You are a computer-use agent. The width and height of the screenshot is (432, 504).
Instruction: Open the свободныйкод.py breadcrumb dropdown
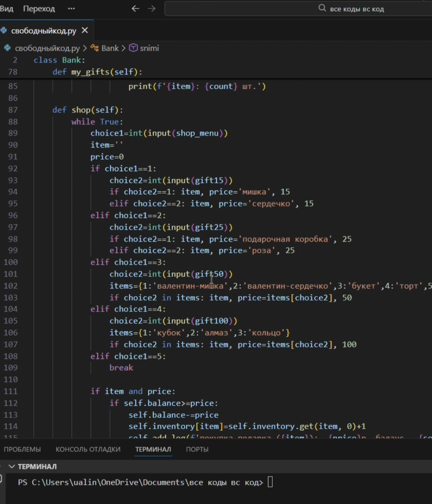tap(47, 48)
